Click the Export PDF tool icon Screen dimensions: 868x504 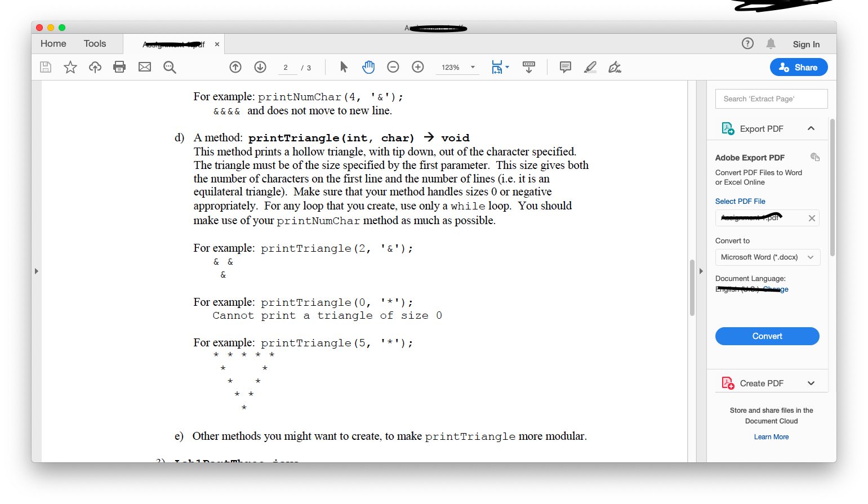point(728,128)
